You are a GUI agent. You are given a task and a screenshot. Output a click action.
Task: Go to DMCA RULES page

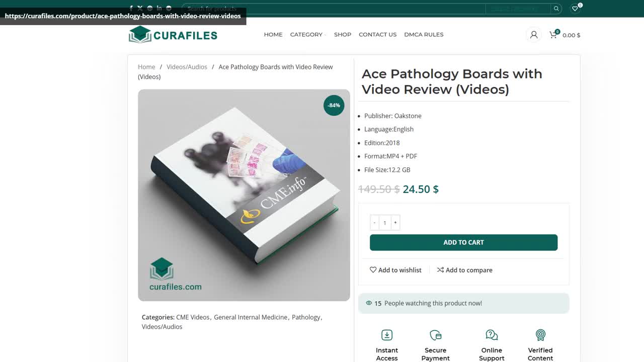(424, 35)
